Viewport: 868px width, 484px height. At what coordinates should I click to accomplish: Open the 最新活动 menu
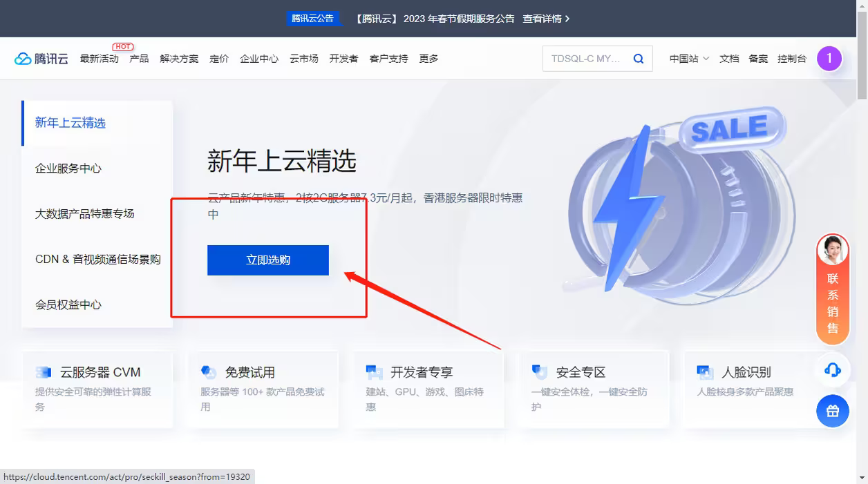coord(100,59)
